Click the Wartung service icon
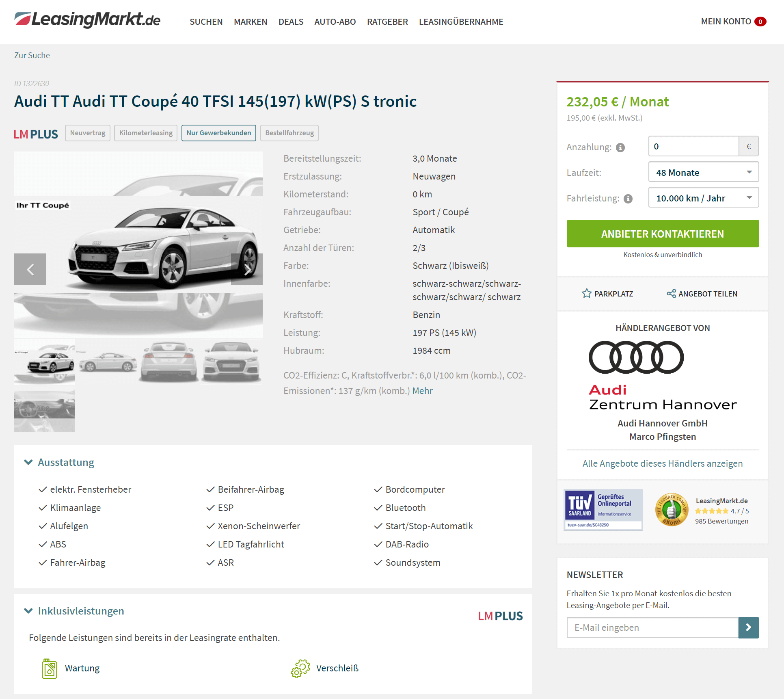784x699 pixels. pos(50,669)
